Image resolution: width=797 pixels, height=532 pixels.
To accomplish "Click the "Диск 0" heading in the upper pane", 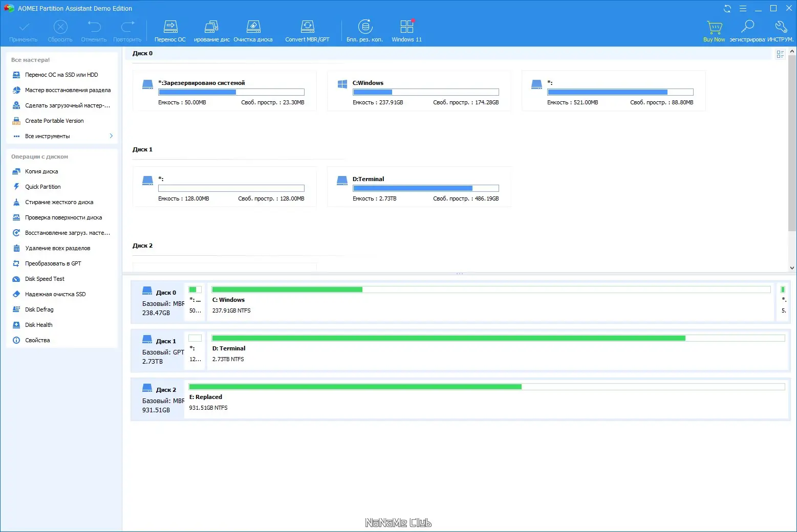I will tap(142, 53).
